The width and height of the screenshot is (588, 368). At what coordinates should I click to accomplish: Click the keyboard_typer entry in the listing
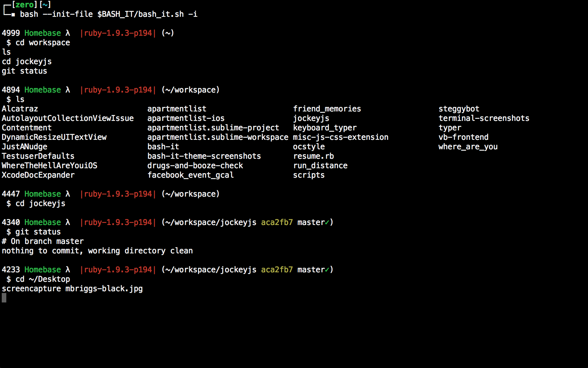coord(325,128)
